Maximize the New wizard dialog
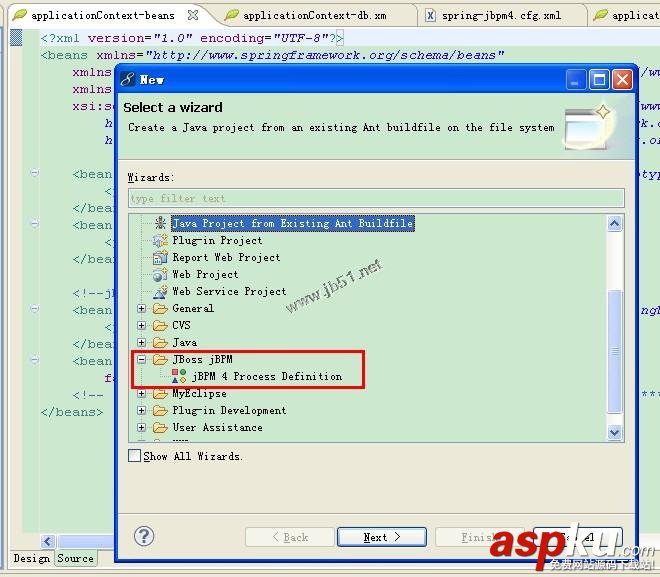Viewport: 660px width, 577px height. point(599,79)
